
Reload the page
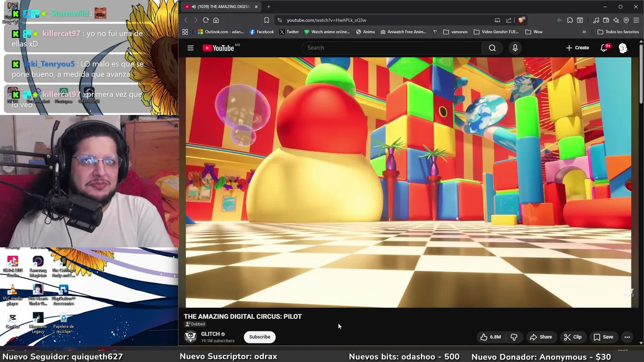(206, 20)
